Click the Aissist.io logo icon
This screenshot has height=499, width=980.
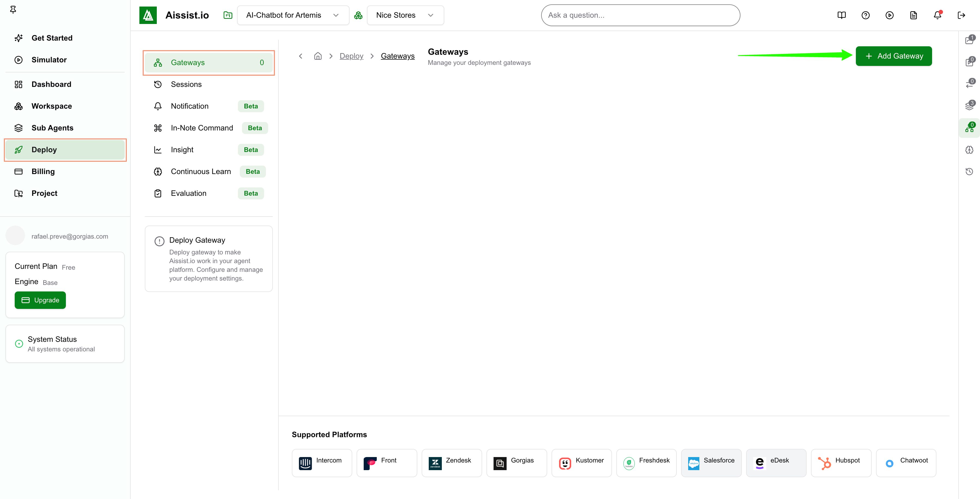tap(148, 15)
